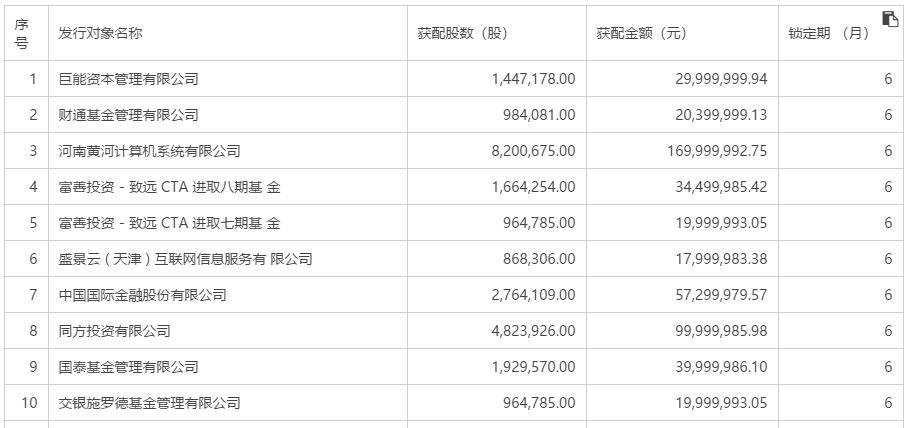
Task: Click 盛景云（天津）互联网信息服务有限公司 cell
Action: click(185, 259)
